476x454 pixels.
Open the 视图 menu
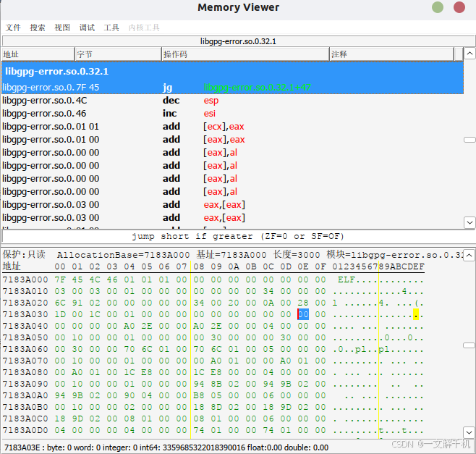(x=62, y=28)
